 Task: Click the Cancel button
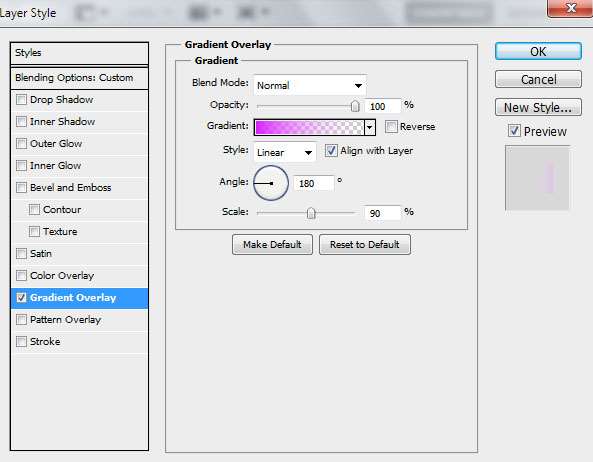click(x=538, y=79)
